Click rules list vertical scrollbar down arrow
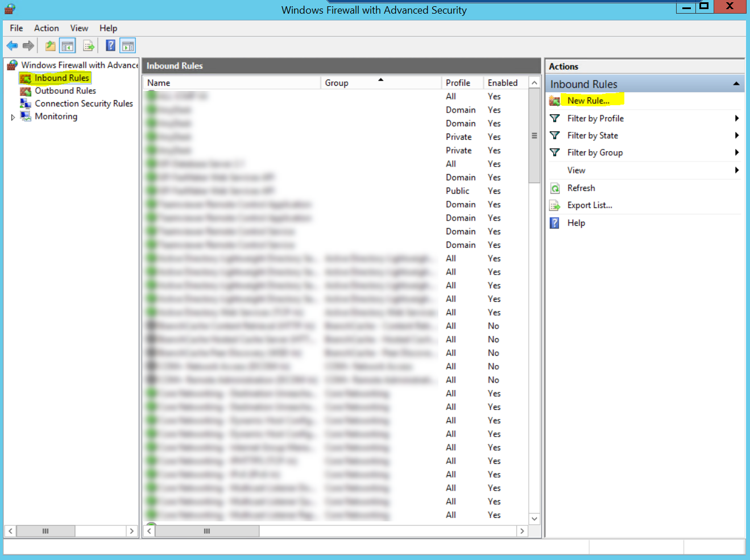750x560 pixels. (x=534, y=518)
